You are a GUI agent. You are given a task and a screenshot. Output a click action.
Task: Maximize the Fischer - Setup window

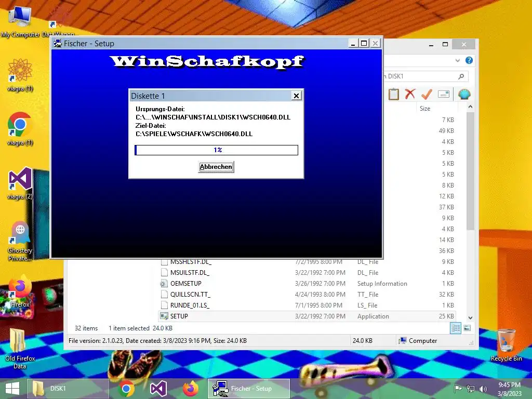click(x=364, y=44)
